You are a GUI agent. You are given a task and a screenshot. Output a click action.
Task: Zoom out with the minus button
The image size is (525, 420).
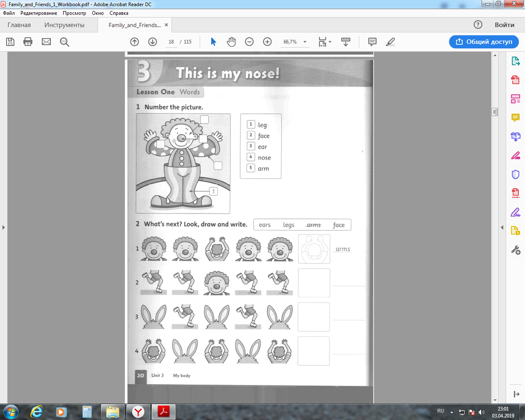[249, 42]
